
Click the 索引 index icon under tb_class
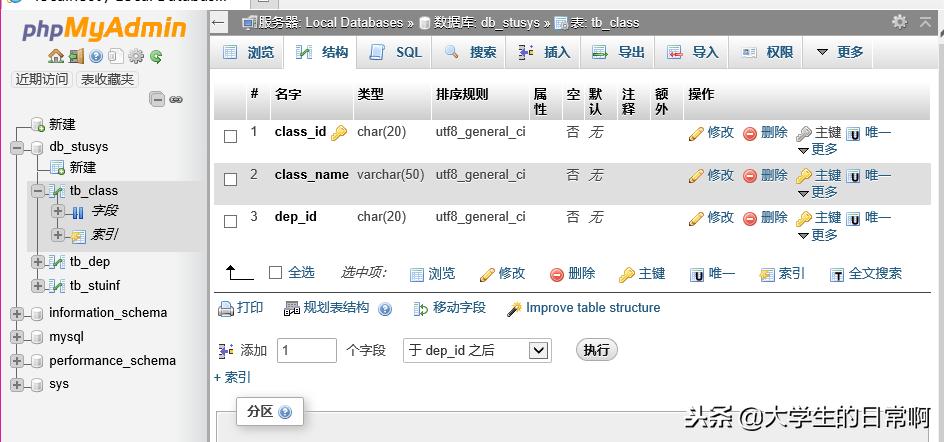[x=78, y=236]
